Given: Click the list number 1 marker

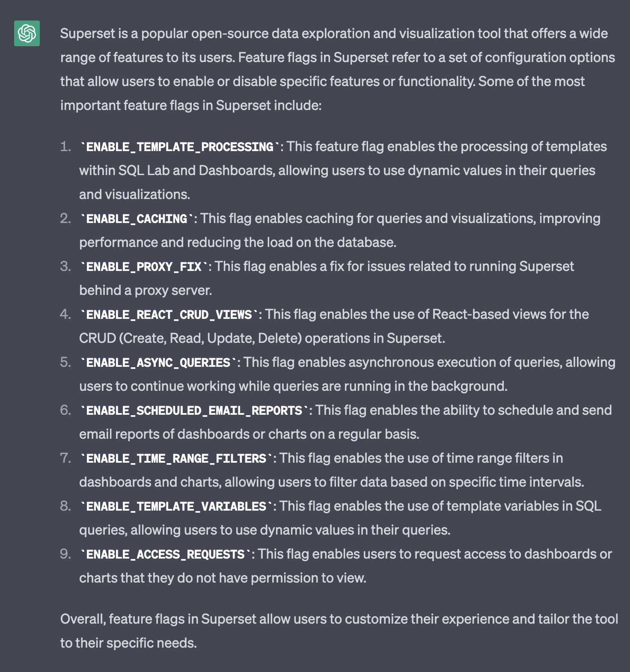Looking at the screenshot, I should [x=65, y=147].
